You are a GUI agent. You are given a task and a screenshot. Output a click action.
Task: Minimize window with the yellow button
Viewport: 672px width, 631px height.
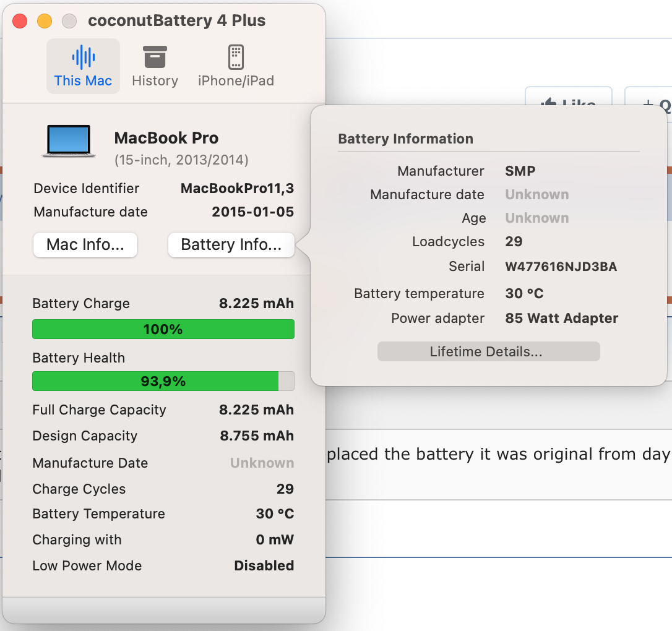point(45,21)
